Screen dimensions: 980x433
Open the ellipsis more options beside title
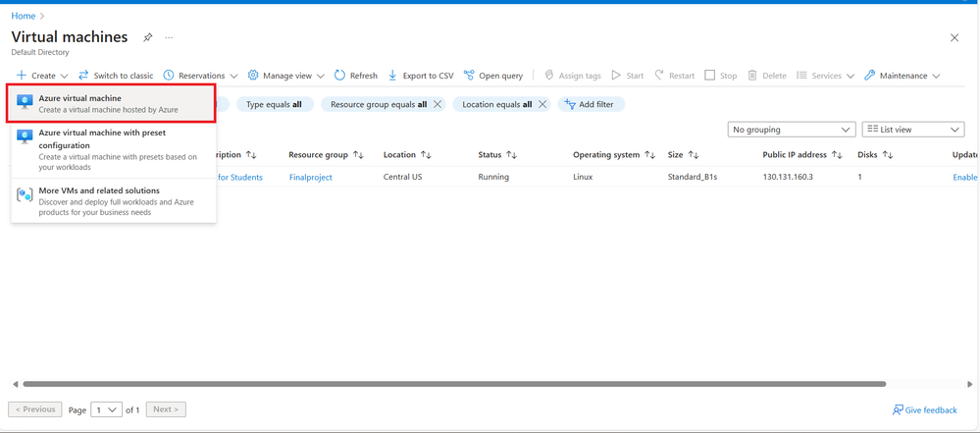coord(169,37)
